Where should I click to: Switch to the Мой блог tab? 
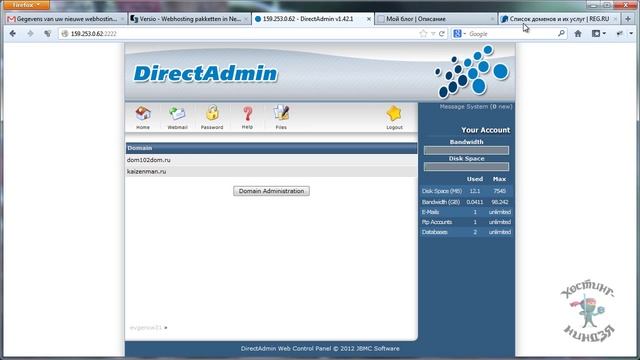click(x=436, y=19)
